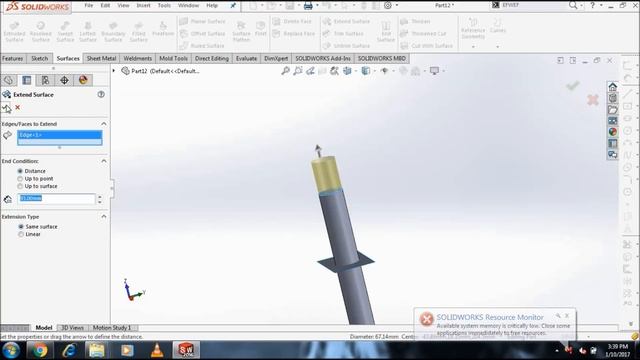The width and height of the screenshot is (640, 360).
Task: Open Internet Explorer from taskbar
Action: coord(69,350)
